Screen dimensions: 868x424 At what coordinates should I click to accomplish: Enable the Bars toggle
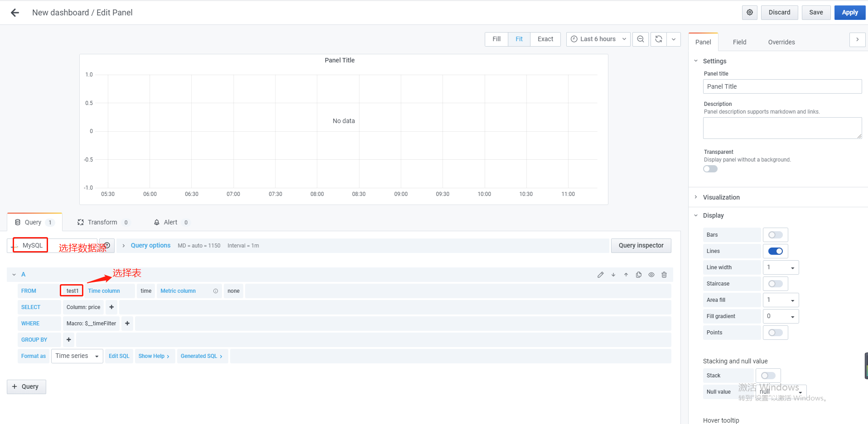(x=776, y=235)
